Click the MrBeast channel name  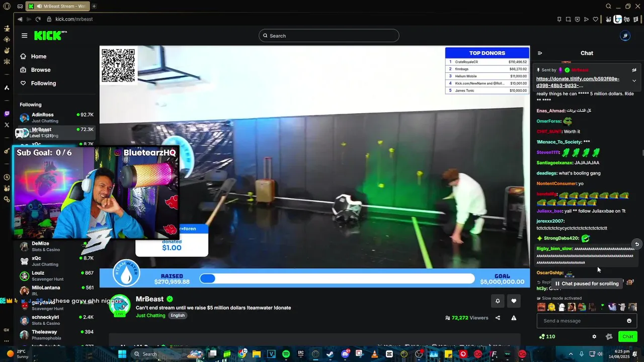(x=149, y=299)
